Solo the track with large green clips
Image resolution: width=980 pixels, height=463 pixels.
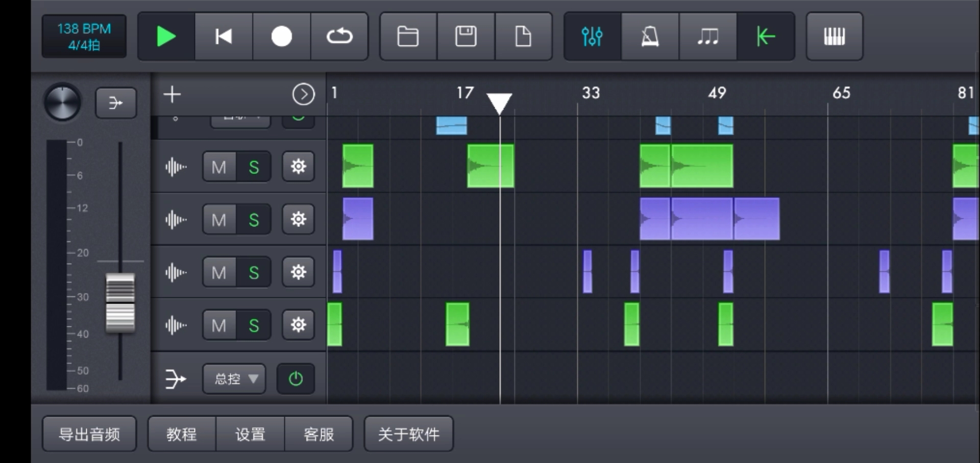point(254,167)
